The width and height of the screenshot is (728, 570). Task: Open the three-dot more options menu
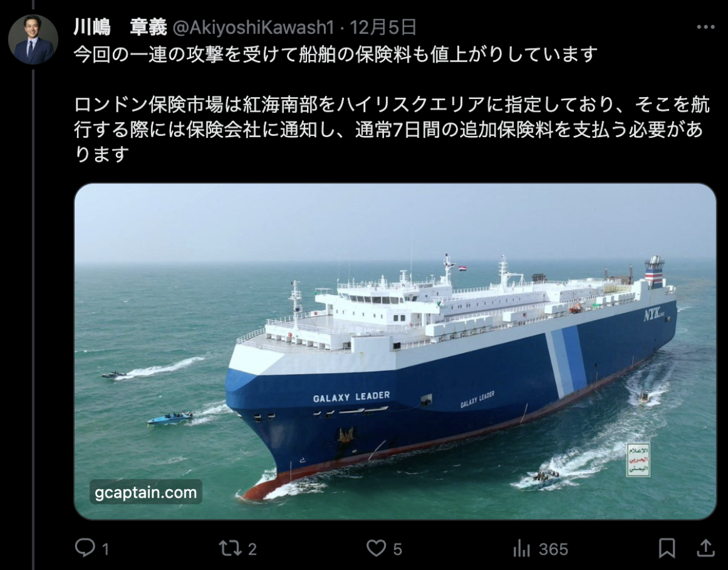point(706,27)
